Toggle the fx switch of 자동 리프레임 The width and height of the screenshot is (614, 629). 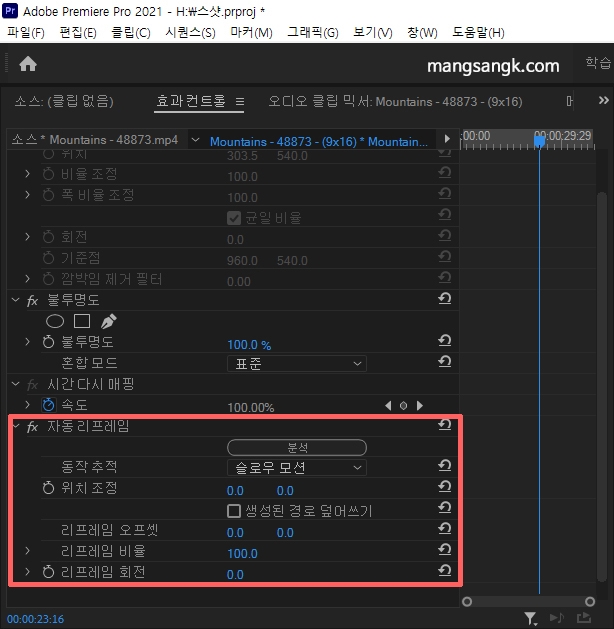pos(32,426)
